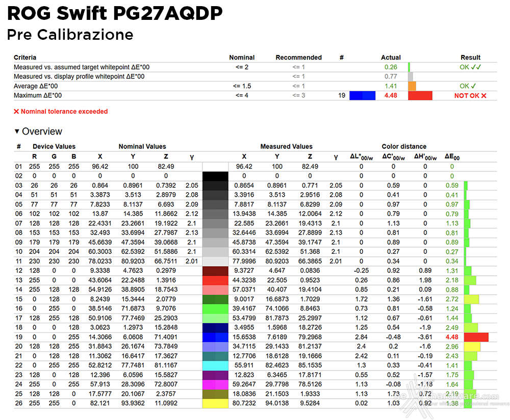Image resolution: width=510 pixels, height=420 pixels.
Task: Click the 'OK ✓✓' whitepoint result
Action: (470, 67)
